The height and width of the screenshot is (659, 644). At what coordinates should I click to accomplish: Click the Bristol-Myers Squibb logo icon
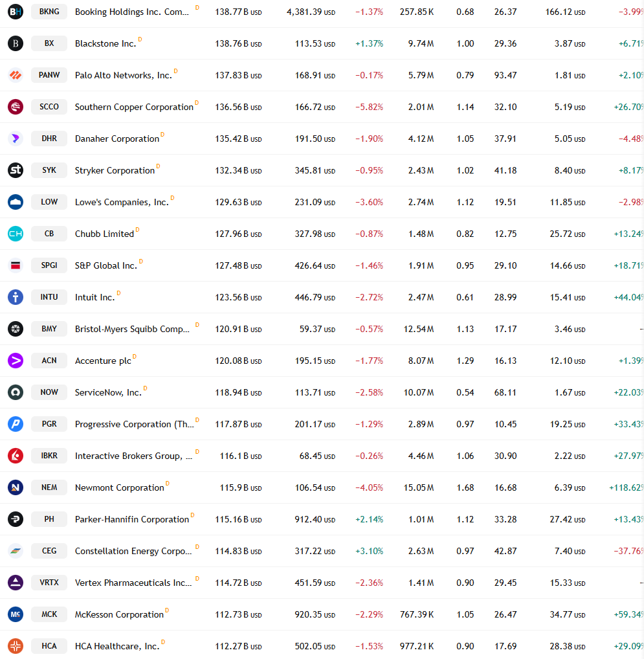[x=16, y=329]
